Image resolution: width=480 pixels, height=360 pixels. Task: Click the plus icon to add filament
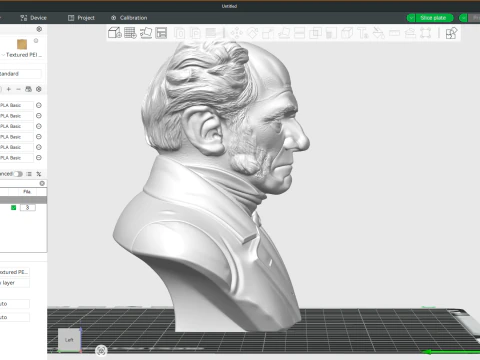point(9,89)
